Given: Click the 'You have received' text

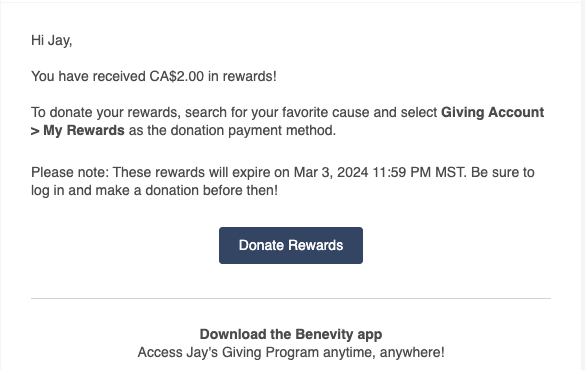Looking at the screenshot, I should [x=88, y=76].
